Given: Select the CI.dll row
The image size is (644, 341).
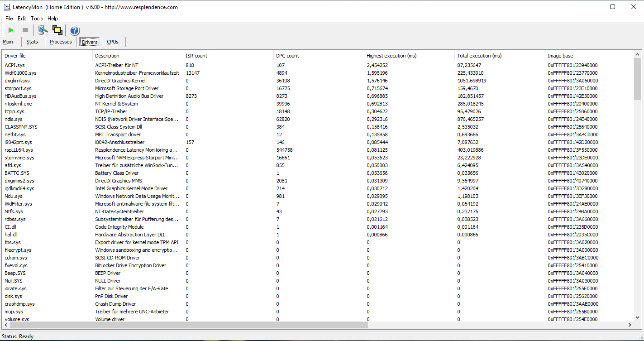Looking at the screenshot, I should 318,227.
